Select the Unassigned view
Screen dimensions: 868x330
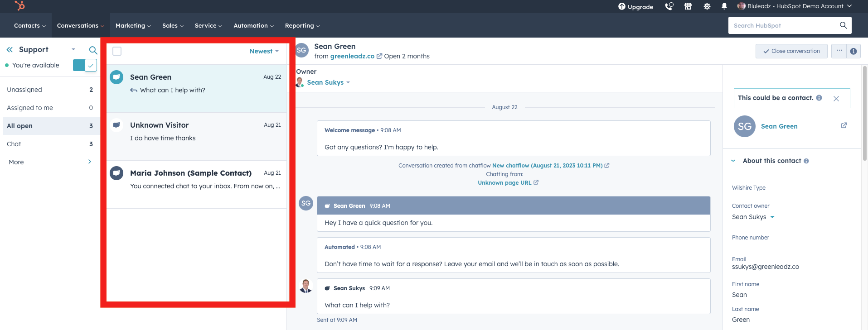pos(50,90)
